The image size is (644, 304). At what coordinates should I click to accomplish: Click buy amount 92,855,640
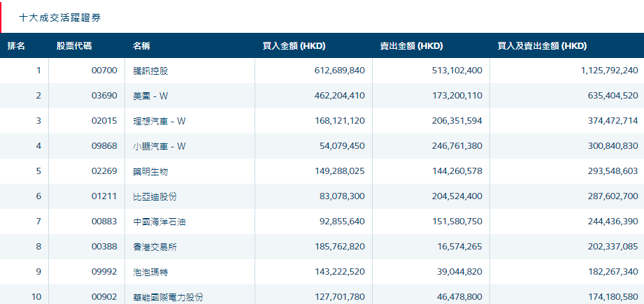click(x=342, y=222)
